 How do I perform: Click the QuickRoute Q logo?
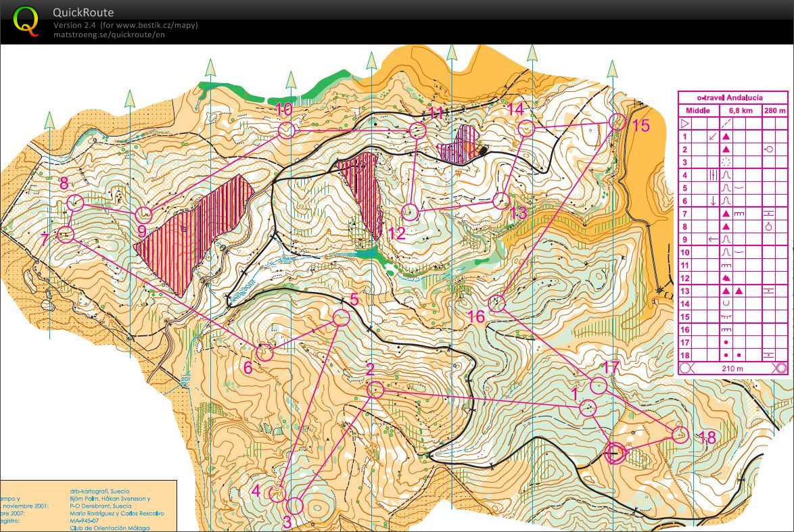(25, 20)
